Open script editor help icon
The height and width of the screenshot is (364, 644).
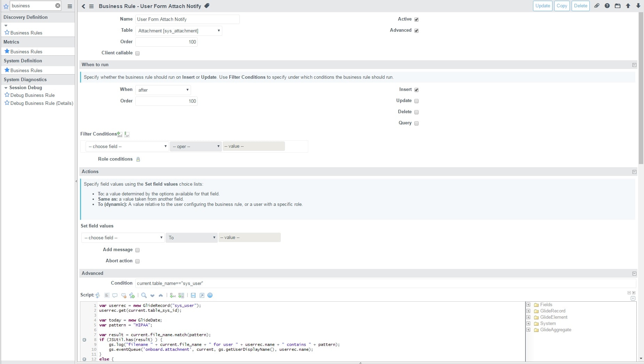point(210,295)
